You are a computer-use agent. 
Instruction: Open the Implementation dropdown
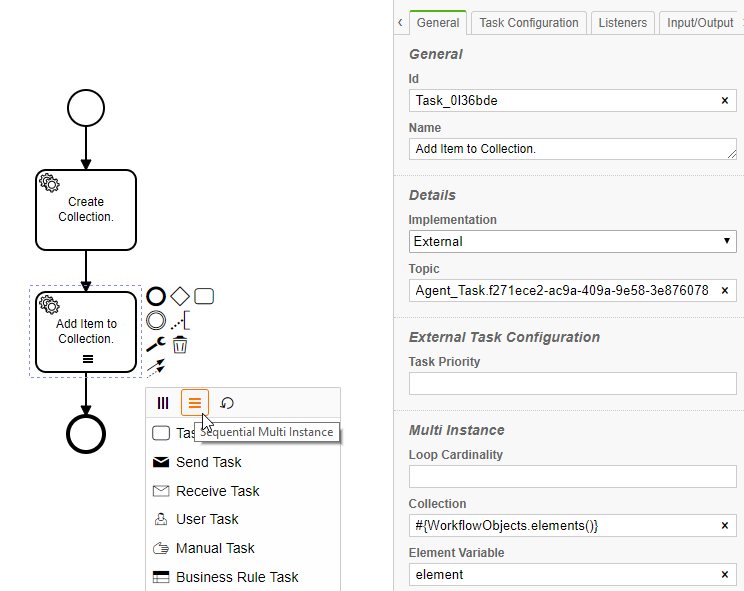pyautogui.click(x=573, y=241)
